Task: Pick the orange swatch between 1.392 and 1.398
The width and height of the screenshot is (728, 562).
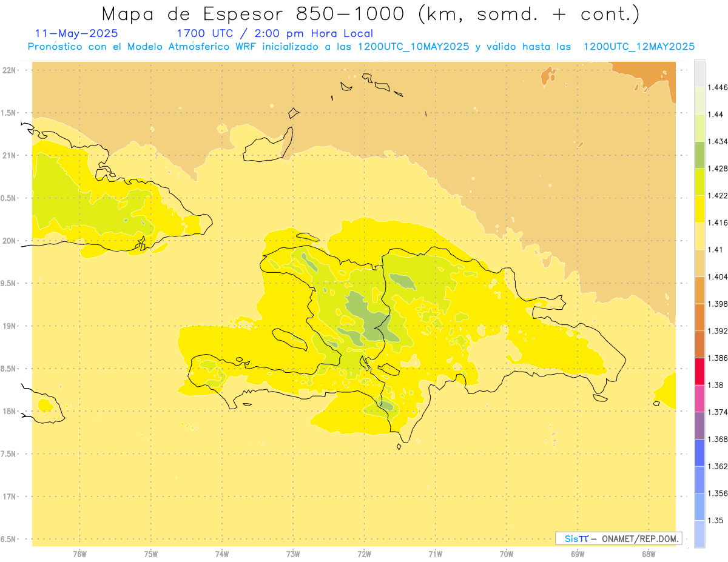Action: coord(699,317)
